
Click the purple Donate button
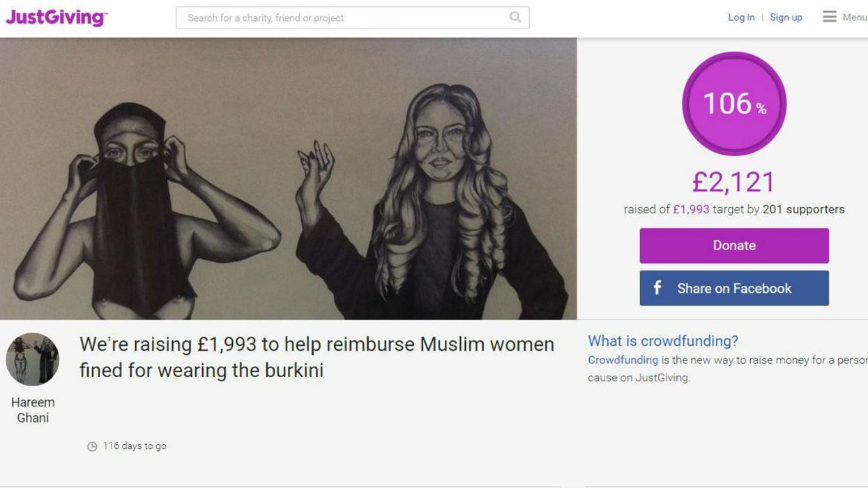(734, 245)
